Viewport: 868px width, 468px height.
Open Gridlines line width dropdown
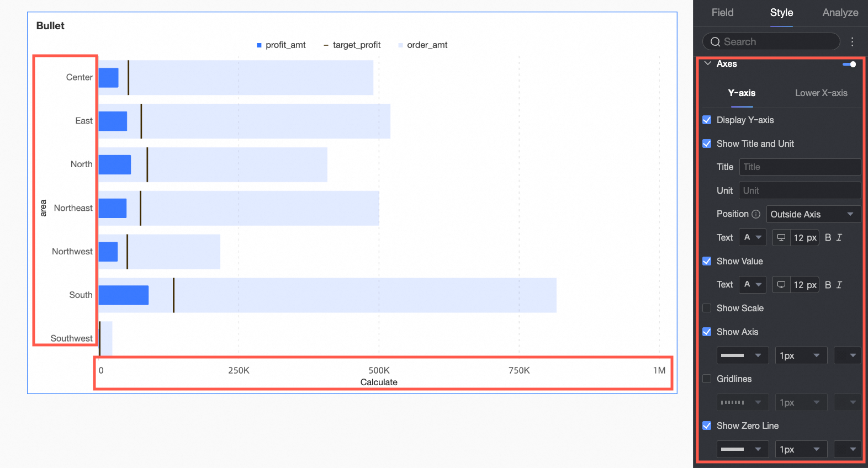coord(801,402)
